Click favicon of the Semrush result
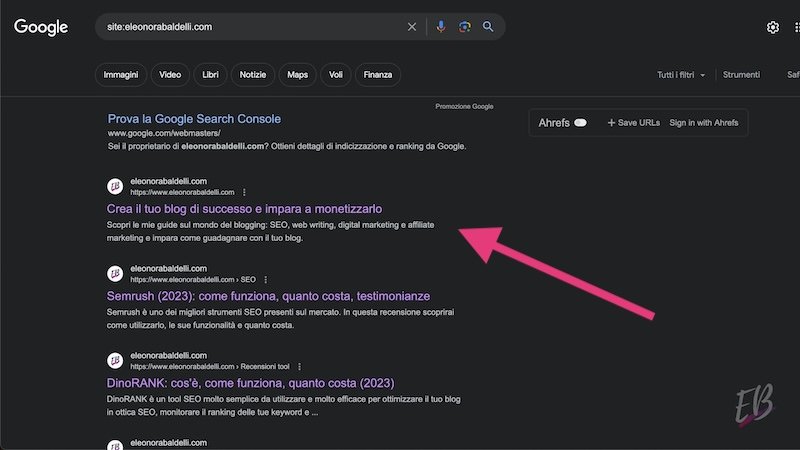This screenshot has width=800, height=450. coord(115,273)
